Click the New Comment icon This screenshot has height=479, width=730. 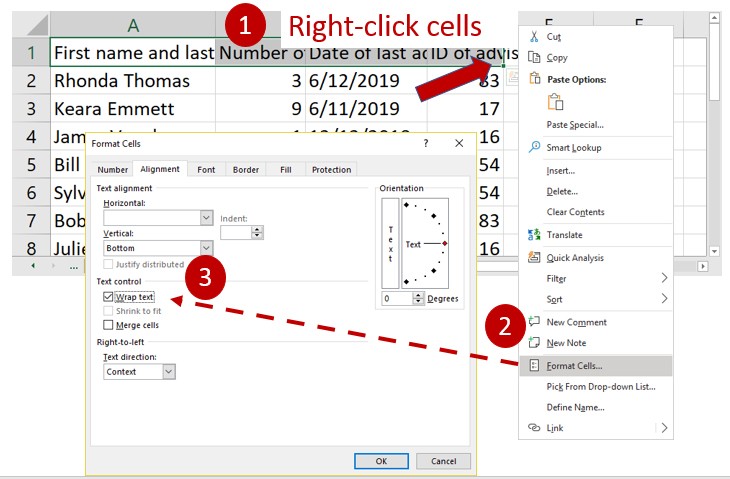click(534, 322)
